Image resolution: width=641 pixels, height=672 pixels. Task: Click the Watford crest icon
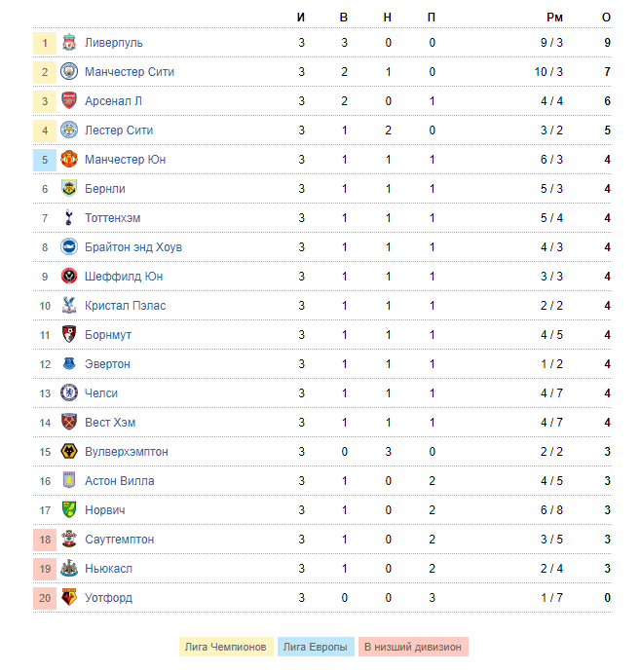(x=69, y=597)
